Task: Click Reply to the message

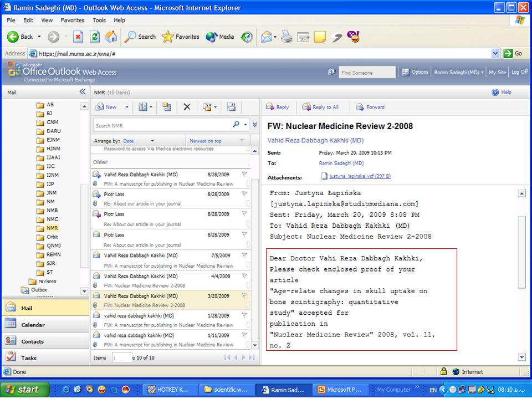Action: (278, 107)
